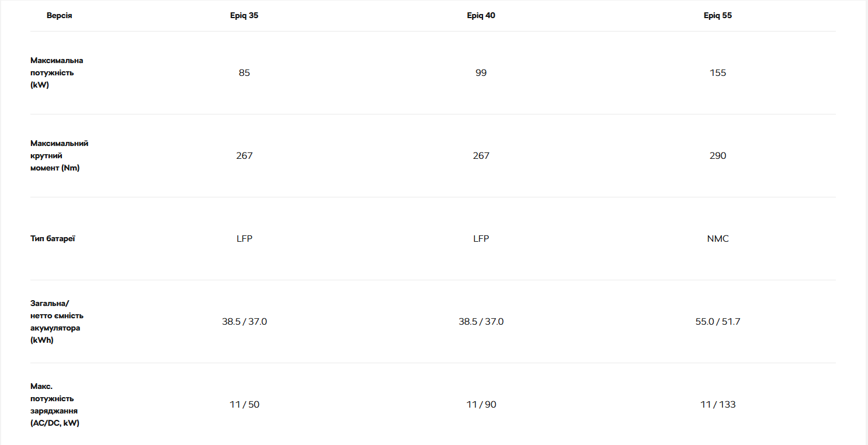Click the Версія header label
The image size is (868, 445).
coord(60,16)
